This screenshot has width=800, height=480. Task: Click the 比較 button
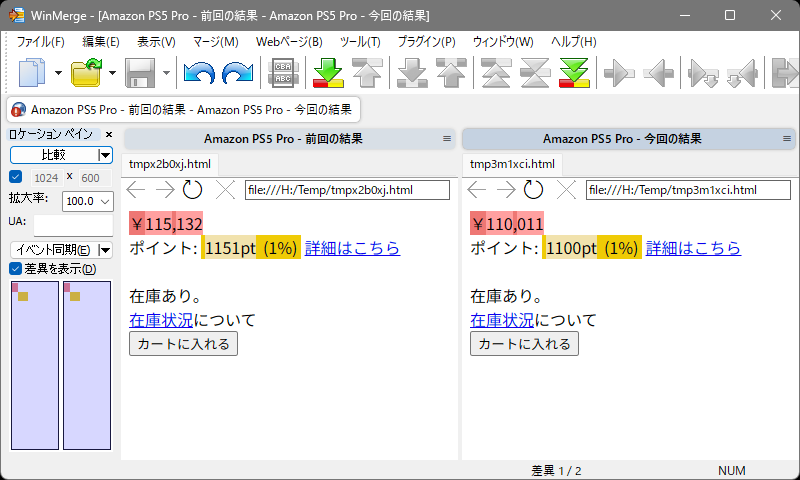54,155
